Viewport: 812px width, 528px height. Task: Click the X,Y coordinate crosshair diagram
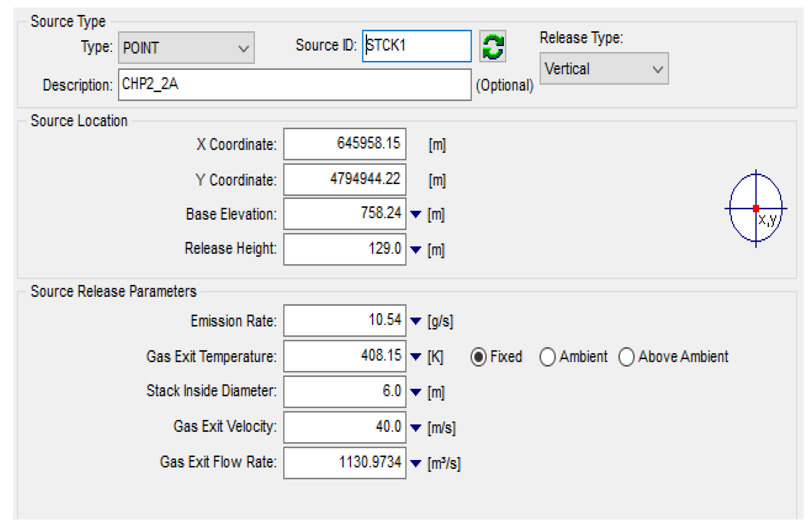(756, 208)
